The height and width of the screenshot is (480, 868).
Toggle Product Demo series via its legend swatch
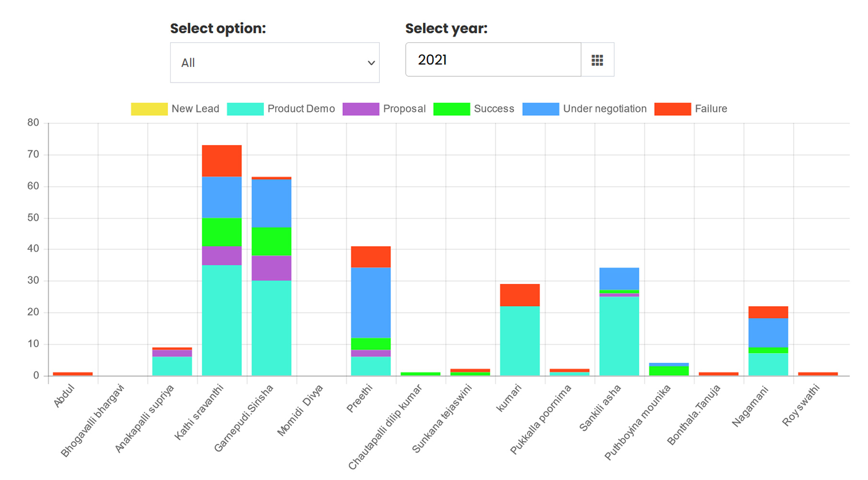tap(245, 109)
